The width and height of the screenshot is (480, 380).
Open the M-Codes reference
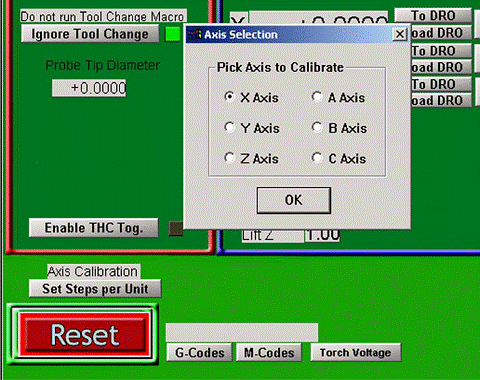coord(269,353)
